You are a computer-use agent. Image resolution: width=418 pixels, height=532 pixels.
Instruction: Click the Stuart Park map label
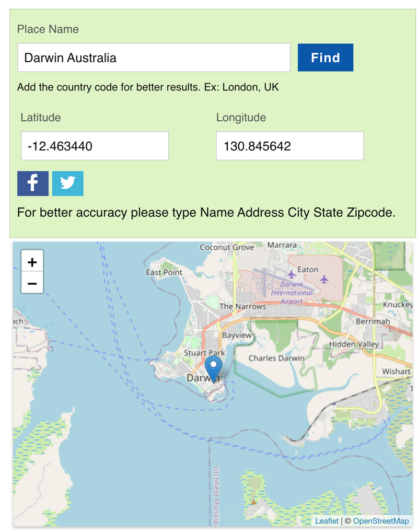click(204, 353)
